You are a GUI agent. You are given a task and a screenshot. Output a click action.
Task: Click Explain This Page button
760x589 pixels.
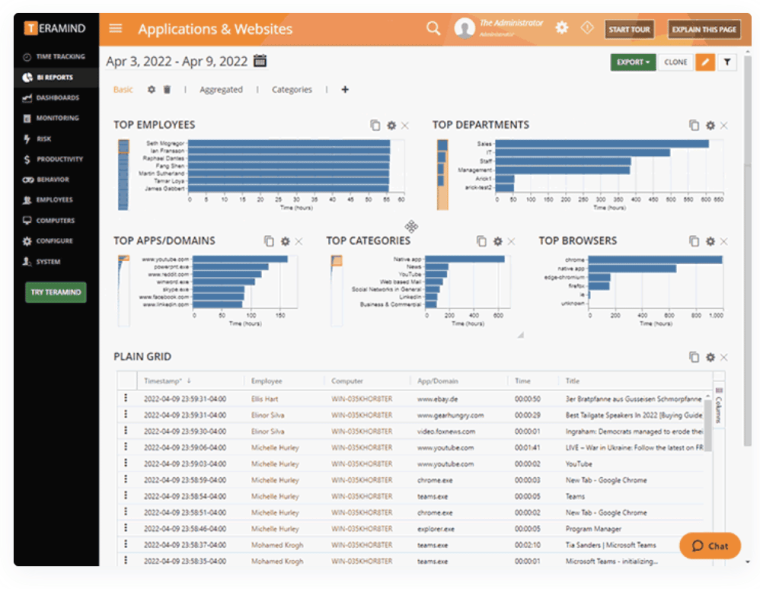pos(704,29)
